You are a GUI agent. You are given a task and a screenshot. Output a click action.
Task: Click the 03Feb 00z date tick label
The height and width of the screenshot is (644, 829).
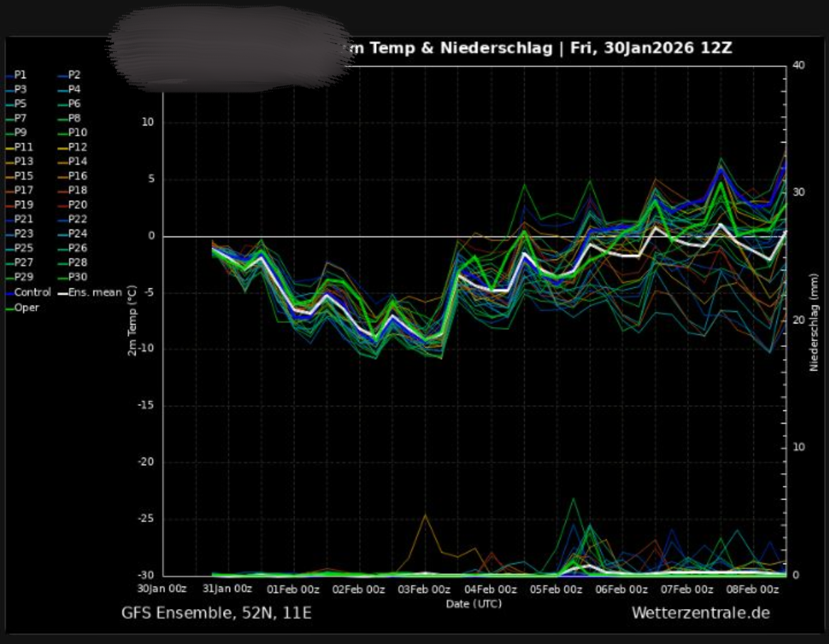424,590
